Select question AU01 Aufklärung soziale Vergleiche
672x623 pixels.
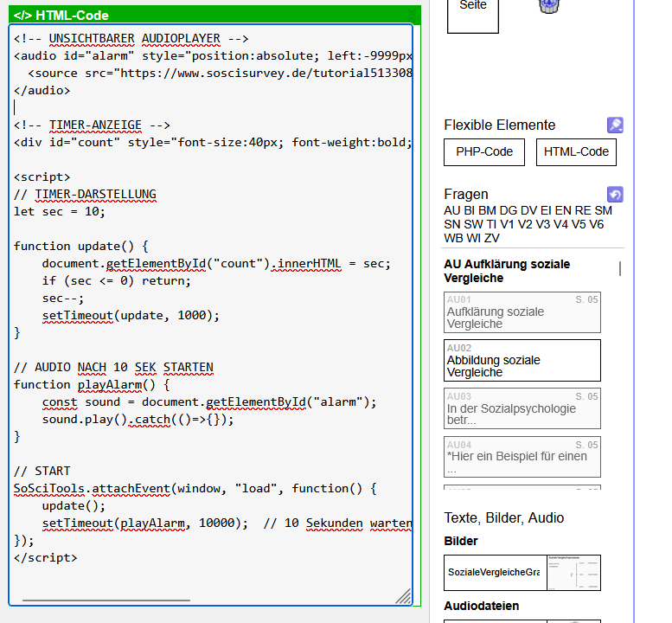pyautogui.click(x=522, y=312)
